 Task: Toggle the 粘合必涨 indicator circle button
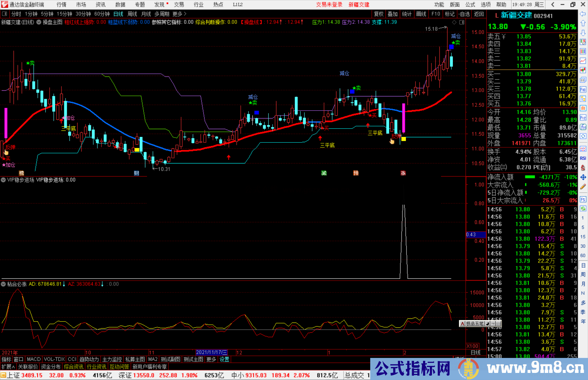coord(3,284)
